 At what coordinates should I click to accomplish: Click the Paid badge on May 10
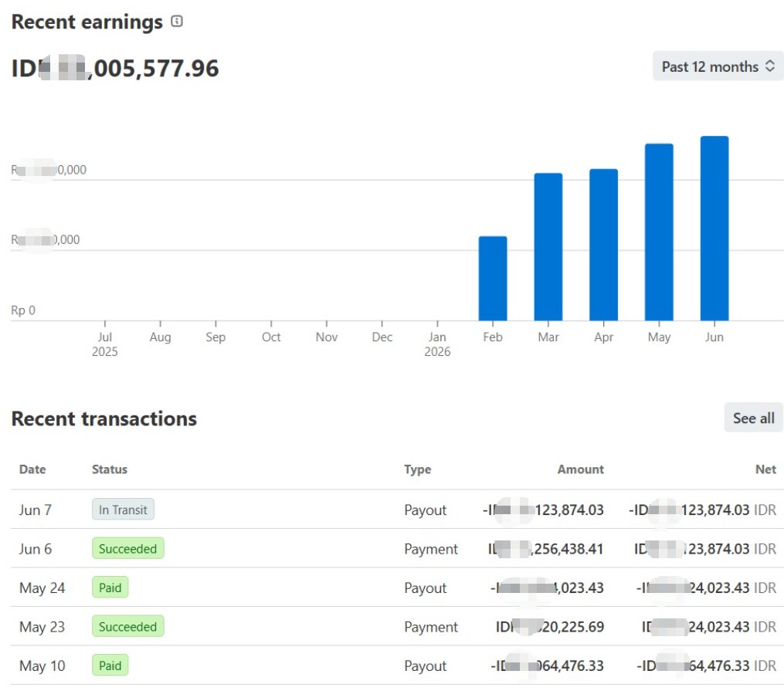click(110, 666)
